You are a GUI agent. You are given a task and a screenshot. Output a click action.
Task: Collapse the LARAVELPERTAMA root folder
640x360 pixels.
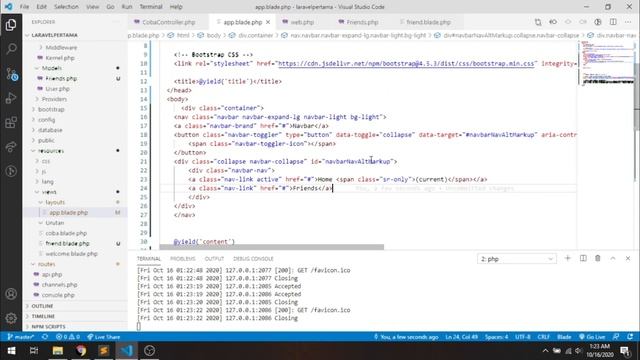tap(54, 36)
